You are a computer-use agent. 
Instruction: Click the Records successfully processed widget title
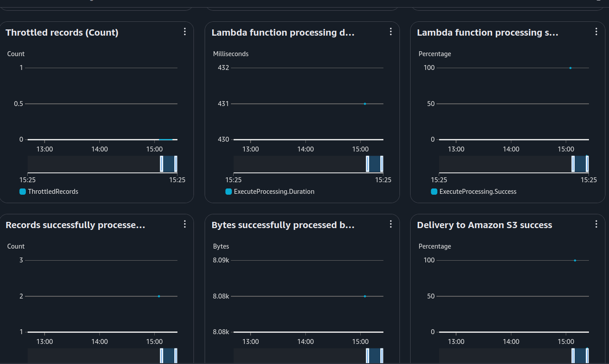(75, 225)
